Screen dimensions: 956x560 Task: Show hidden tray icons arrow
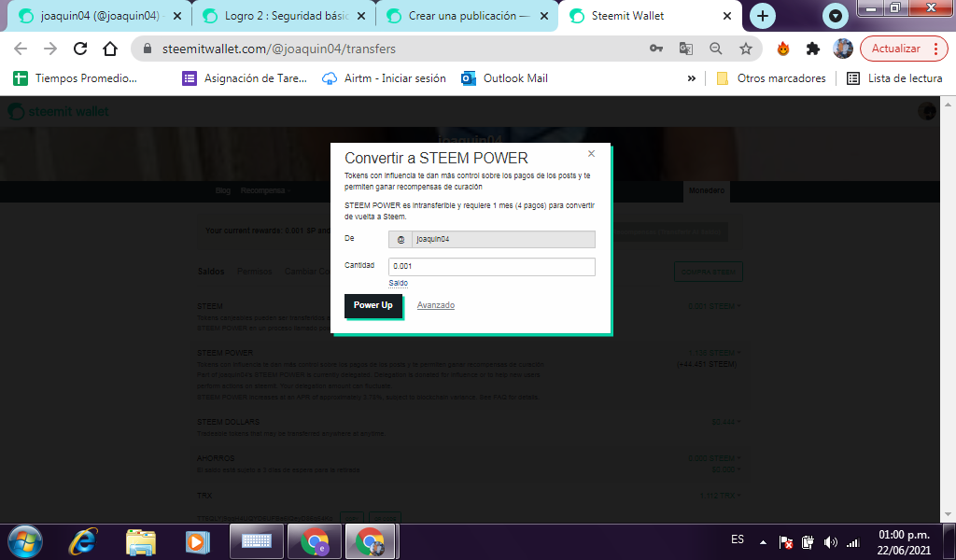point(763,542)
